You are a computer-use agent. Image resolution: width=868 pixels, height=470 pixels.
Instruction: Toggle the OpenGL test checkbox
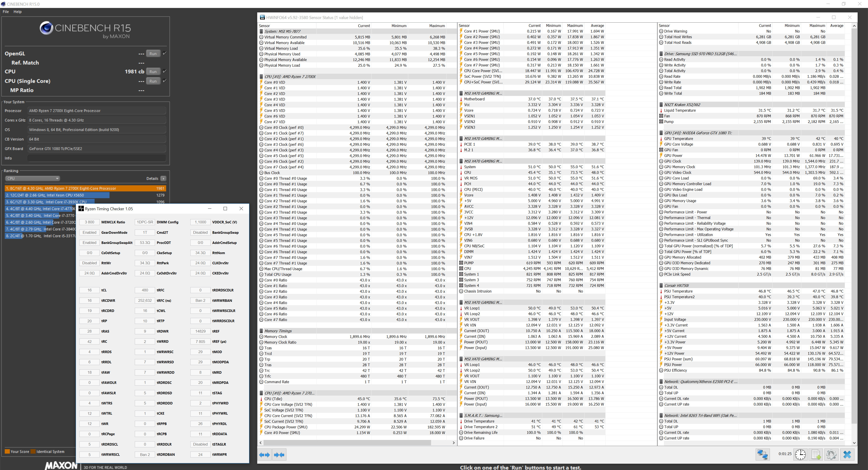coord(164,53)
